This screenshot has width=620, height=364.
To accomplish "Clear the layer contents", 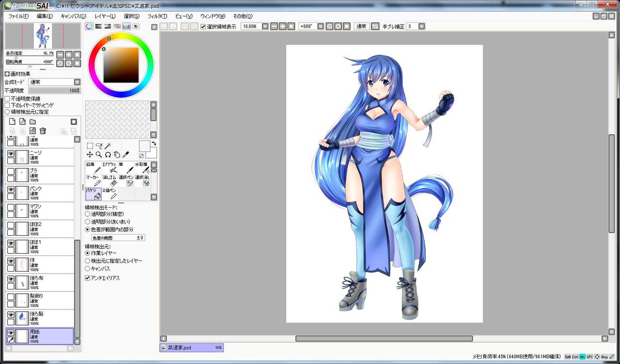I will click(32, 131).
